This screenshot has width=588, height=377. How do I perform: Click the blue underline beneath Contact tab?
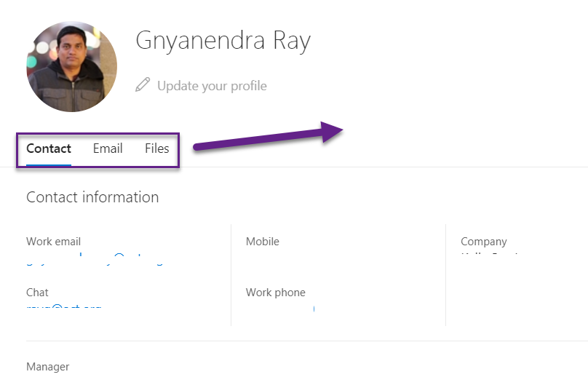point(49,164)
